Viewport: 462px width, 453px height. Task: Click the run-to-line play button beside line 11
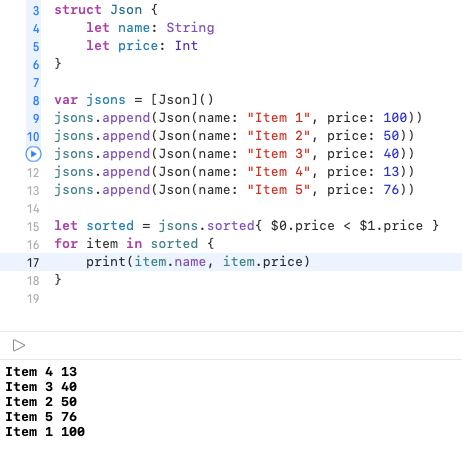coord(33,154)
